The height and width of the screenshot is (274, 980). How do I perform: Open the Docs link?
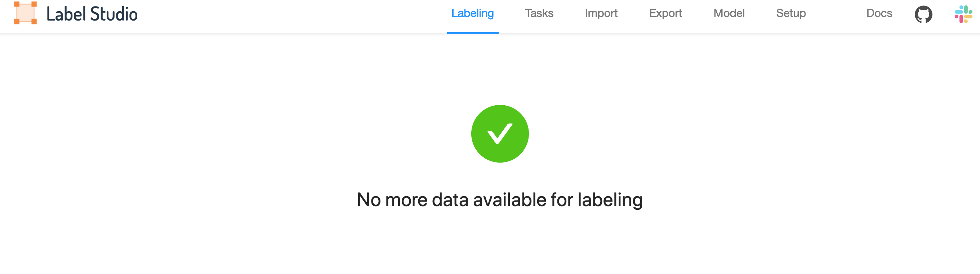879,13
